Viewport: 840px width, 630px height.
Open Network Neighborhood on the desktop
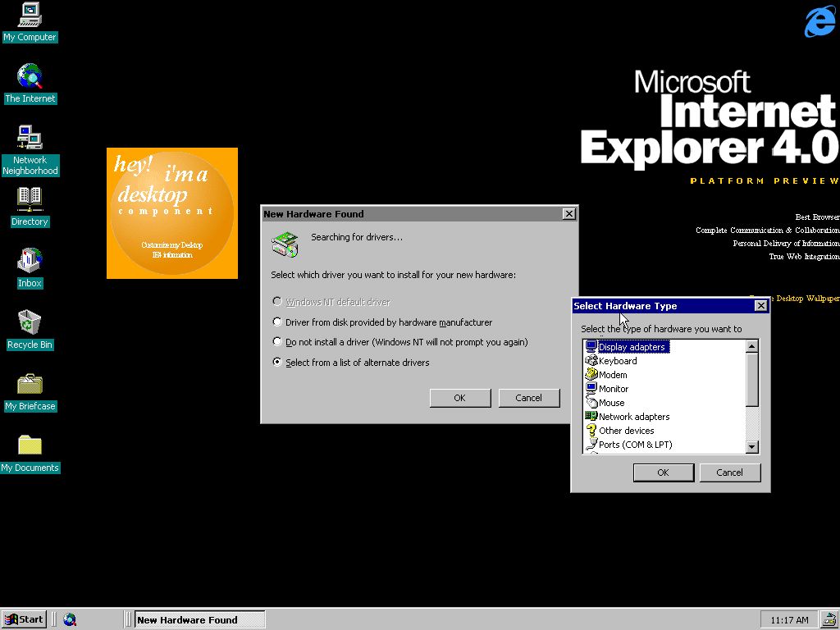pos(30,139)
